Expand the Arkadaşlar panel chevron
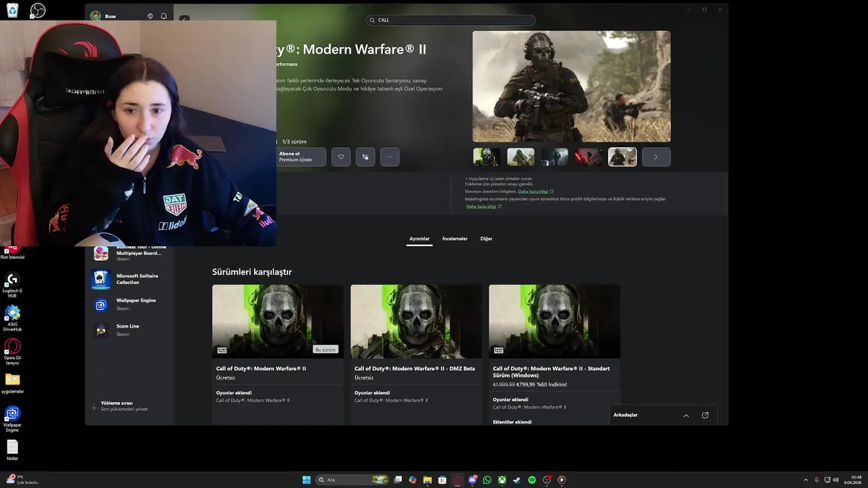 (x=686, y=415)
